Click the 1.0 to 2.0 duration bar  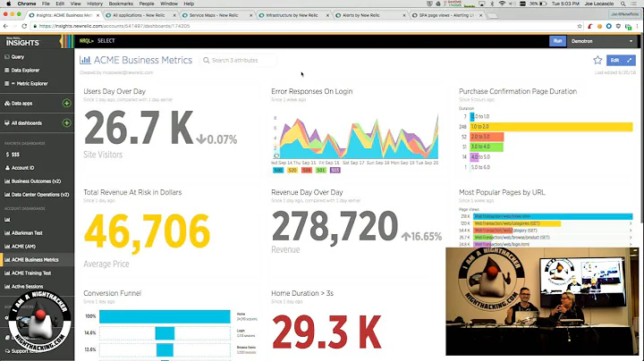tap(551, 127)
